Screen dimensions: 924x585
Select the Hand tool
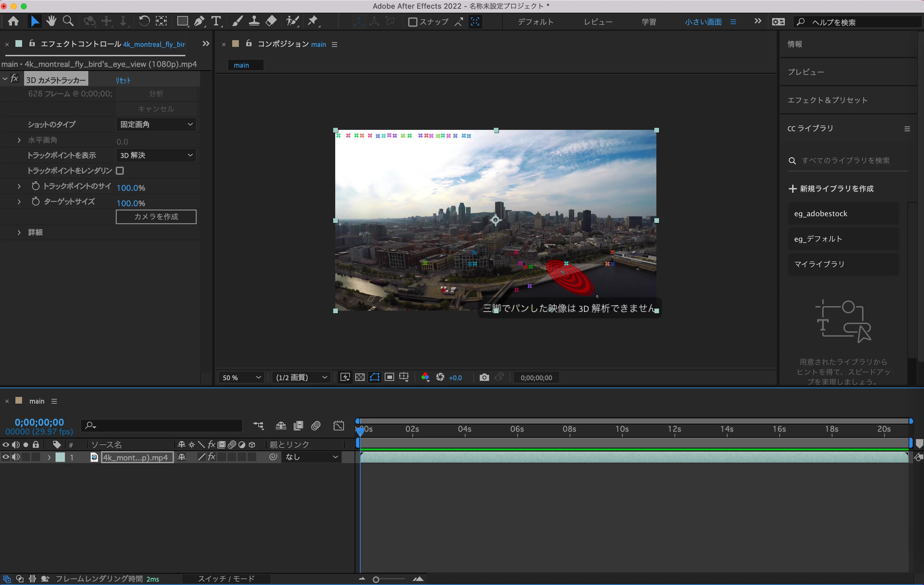pyautogui.click(x=51, y=21)
